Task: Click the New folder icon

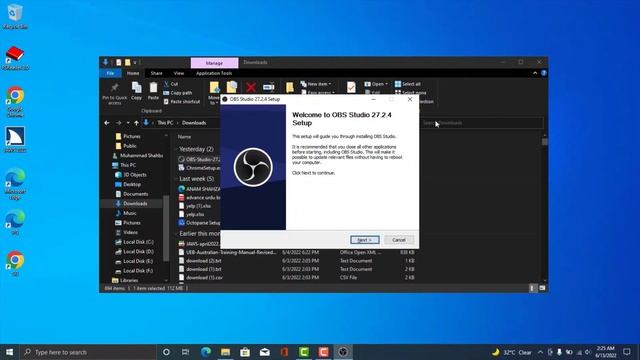Action: (x=289, y=87)
